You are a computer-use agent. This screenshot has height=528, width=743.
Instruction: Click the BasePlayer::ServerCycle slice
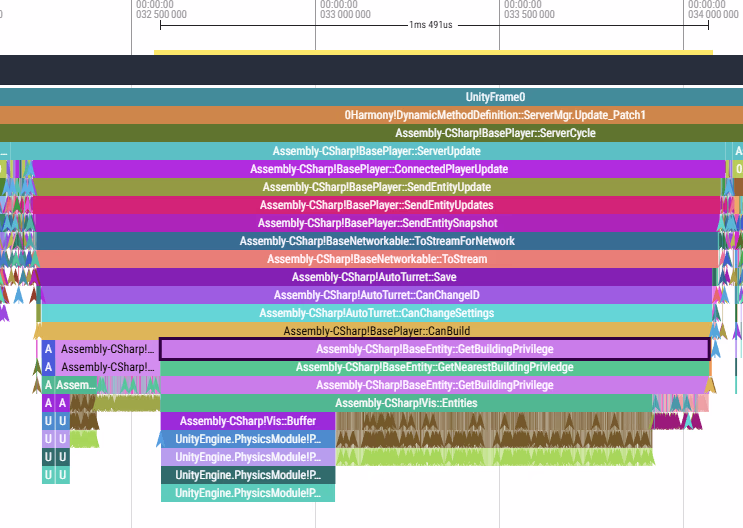[372, 133]
